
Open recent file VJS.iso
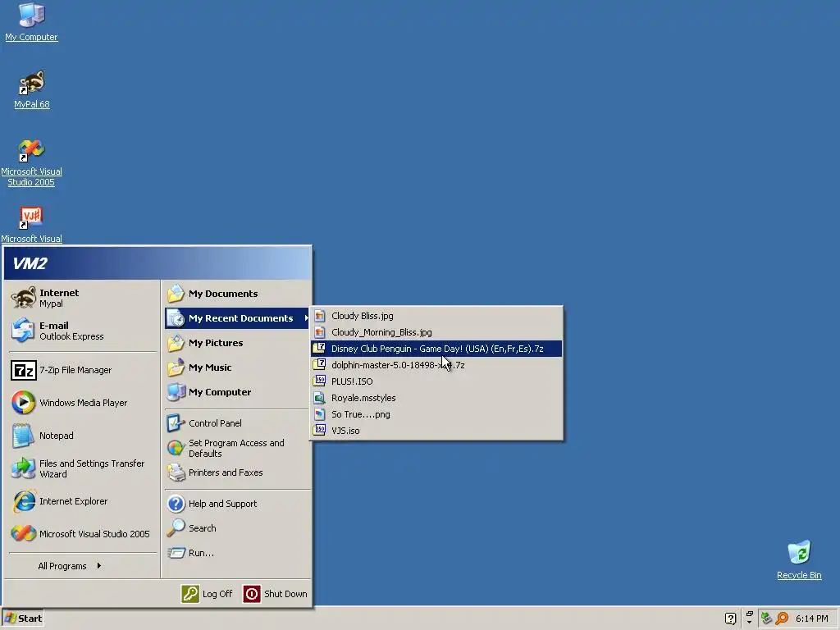[436, 431]
